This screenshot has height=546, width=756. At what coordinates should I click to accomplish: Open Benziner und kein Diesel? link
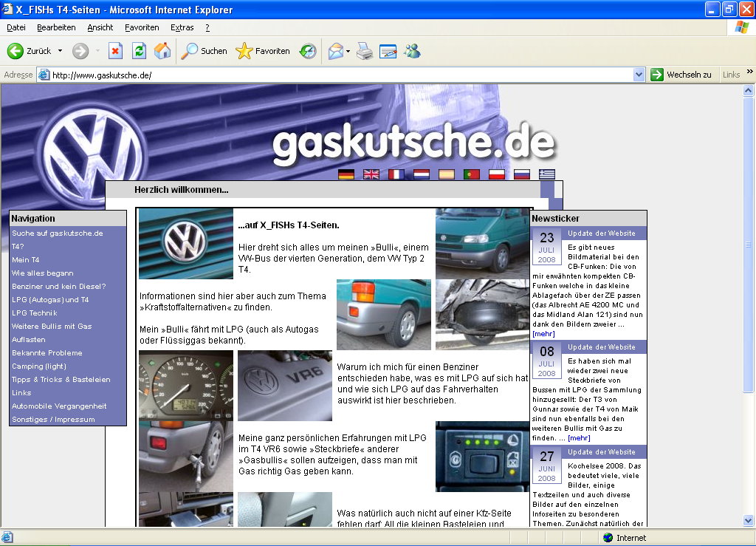59,287
